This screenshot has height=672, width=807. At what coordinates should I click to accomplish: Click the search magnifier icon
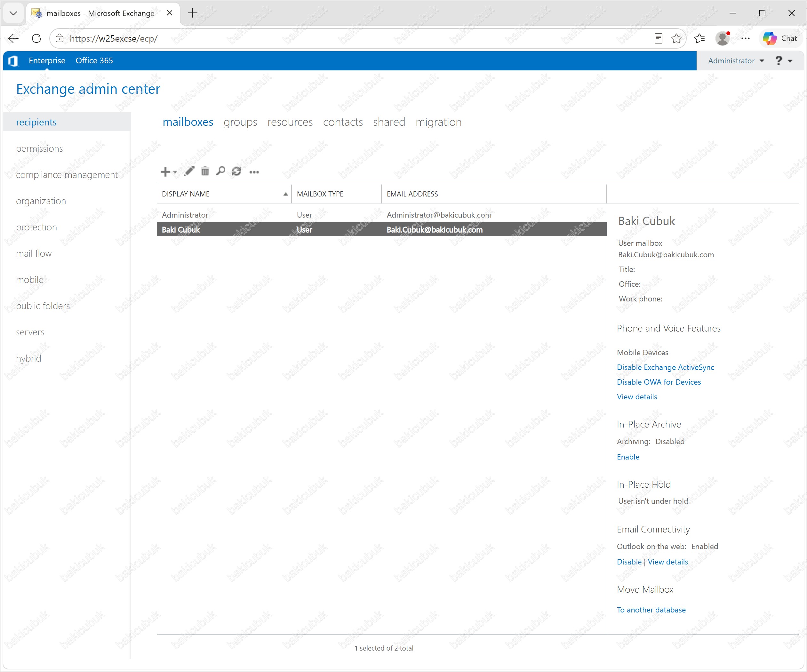(x=220, y=171)
